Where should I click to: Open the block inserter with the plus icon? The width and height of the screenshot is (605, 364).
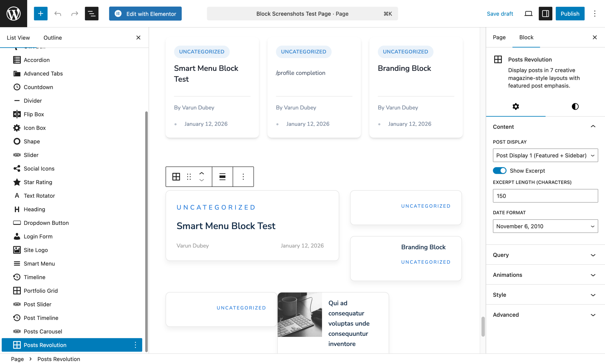(x=40, y=13)
